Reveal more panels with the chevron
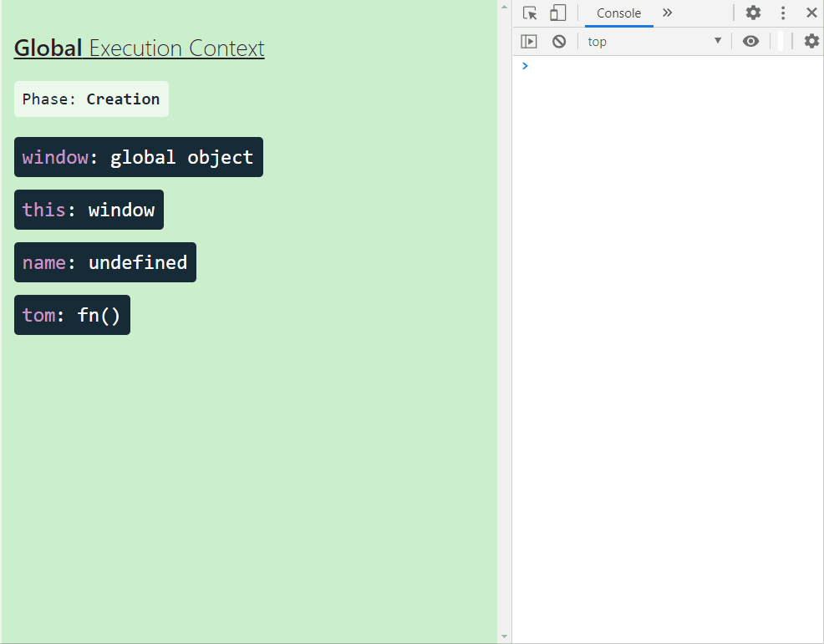This screenshot has width=824, height=644. coord(666,13)
